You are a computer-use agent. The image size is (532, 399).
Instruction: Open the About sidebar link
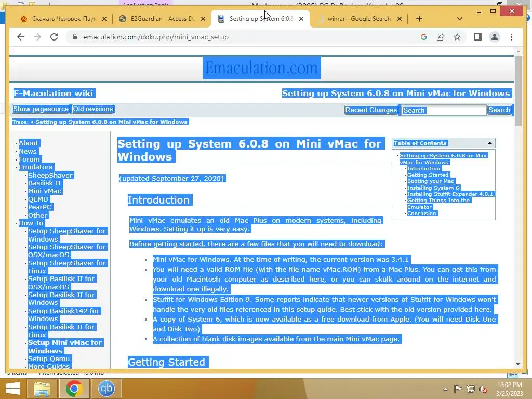pyautogui.click(x=29, y=143)
